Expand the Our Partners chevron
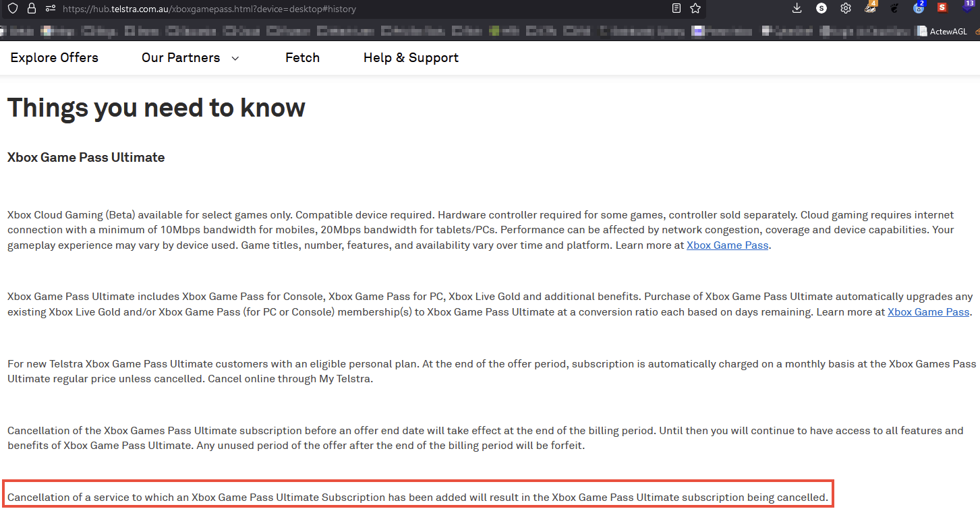This screenshot has height=509, width=980. pyautogui.click(x=235, y=59)
